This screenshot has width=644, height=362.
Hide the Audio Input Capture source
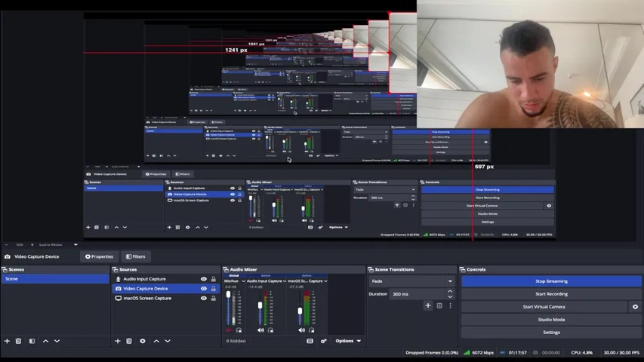pyautogui.click(x=204, y=279)
